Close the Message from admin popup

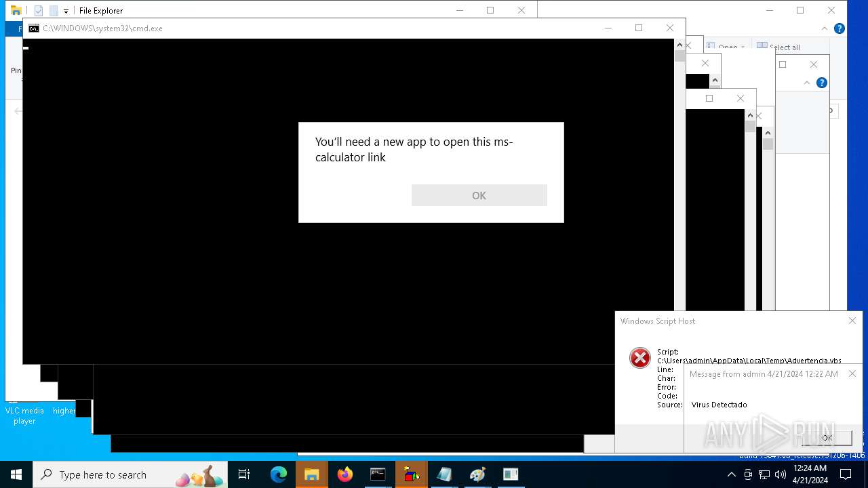click(x=852, y=373)
